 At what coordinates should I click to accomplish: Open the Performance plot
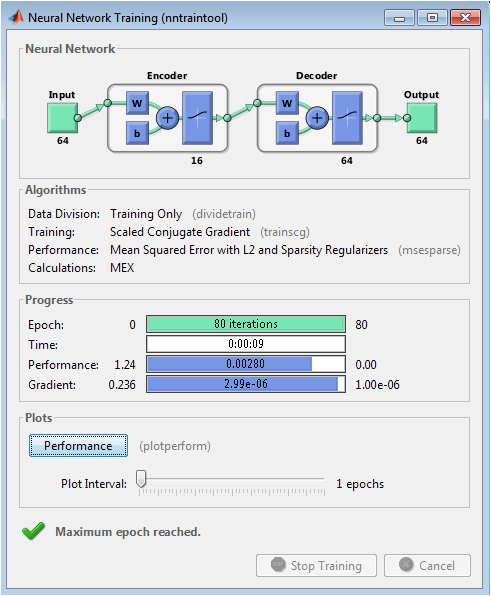tap(78, 445)
